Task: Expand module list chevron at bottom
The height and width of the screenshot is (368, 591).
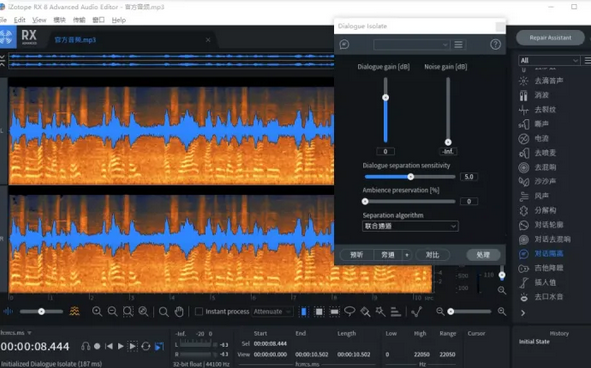Action: coord(523,313)
